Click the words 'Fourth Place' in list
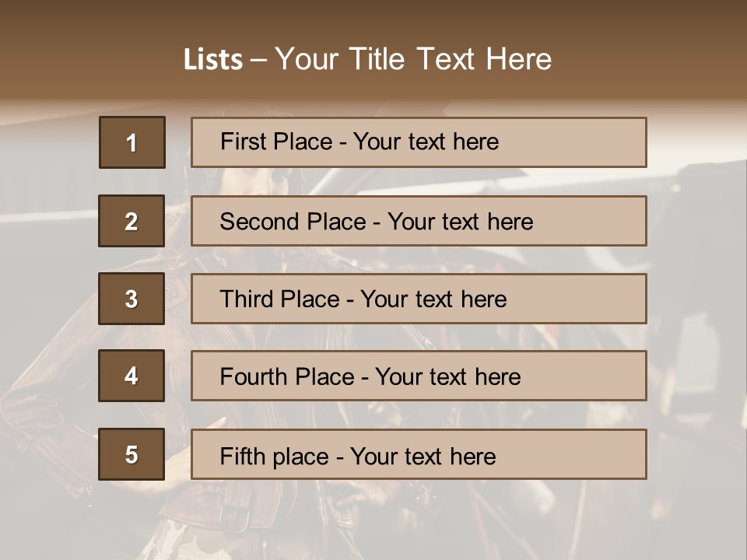This screenshot has width=747, height=560. 287,376
